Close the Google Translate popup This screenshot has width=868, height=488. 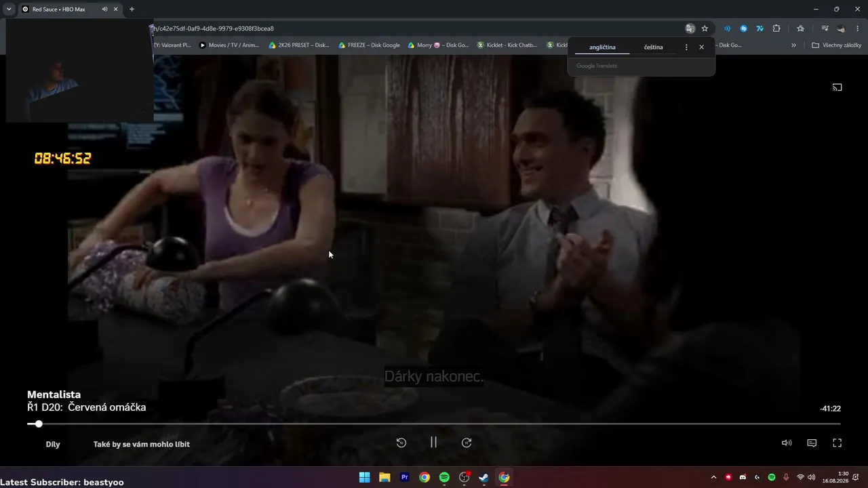[701, 47]
